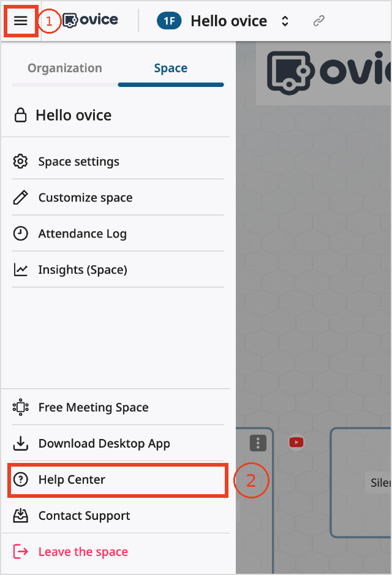Open Customize space
This screenshot has height=575, width=392.
pyautogui.click(x=118, y=198)
